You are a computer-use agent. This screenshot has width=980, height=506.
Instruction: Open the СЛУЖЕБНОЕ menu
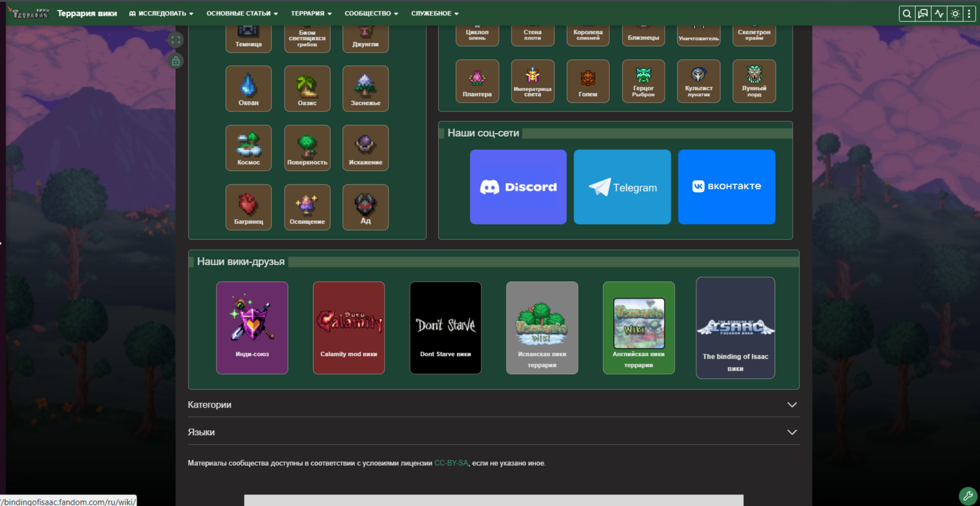435,13
